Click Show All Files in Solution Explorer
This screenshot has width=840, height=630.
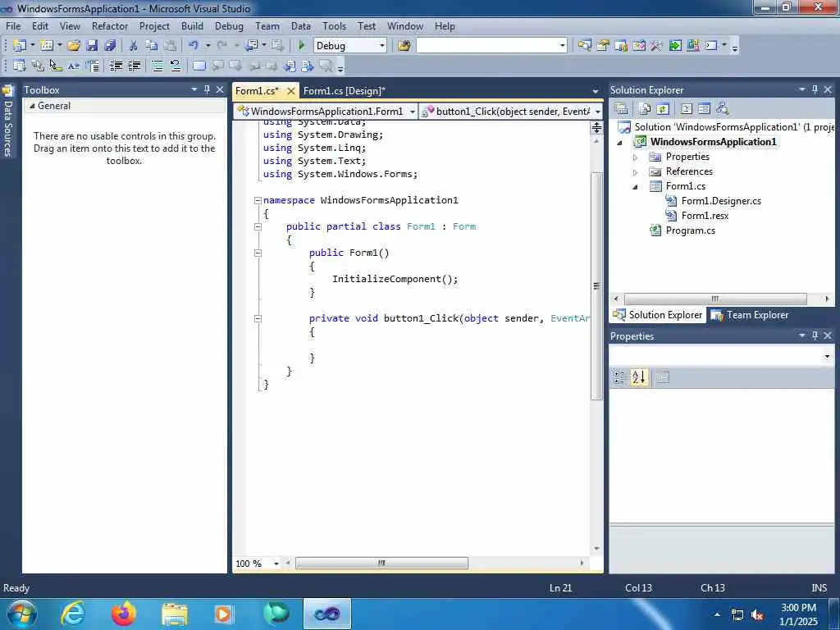[x=645, y=109]
